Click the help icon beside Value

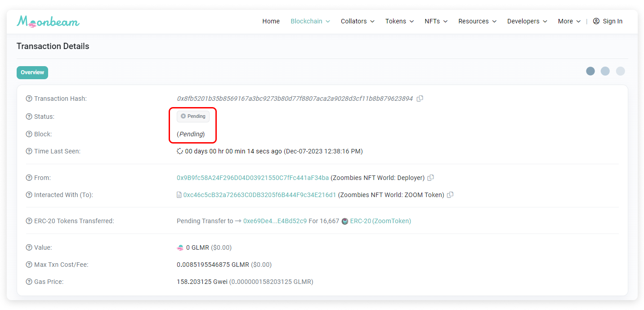click(x=29, y=247)
